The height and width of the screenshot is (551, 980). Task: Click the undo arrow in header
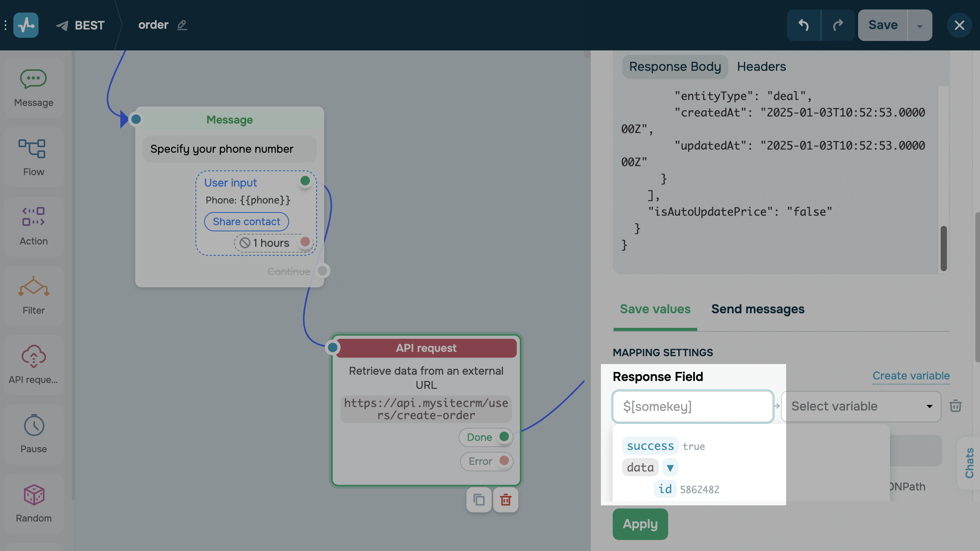point(803,25)
